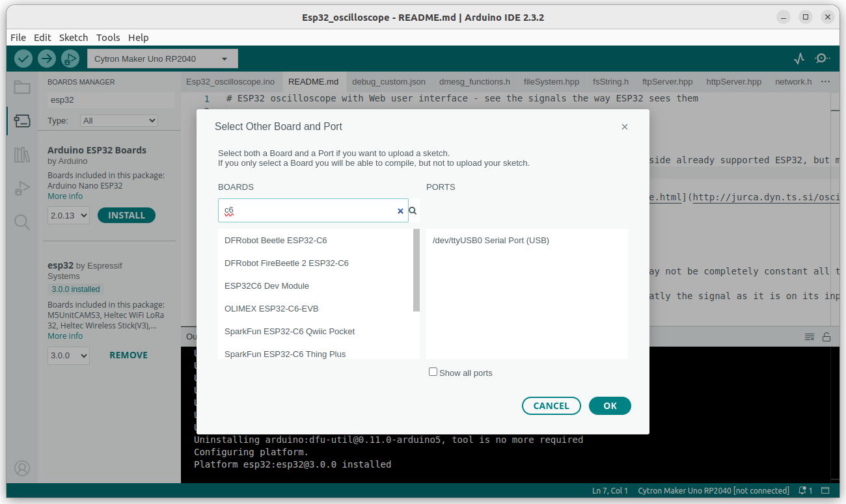This screenshot has height=504, width=846.
Task: Select DFRobot Beetle ESP32-C6 board
Action: point(316,241)
